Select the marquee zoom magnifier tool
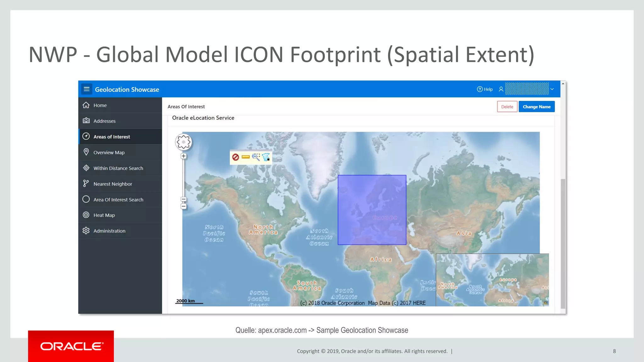The image size is (644, 362). coord(256,157)
